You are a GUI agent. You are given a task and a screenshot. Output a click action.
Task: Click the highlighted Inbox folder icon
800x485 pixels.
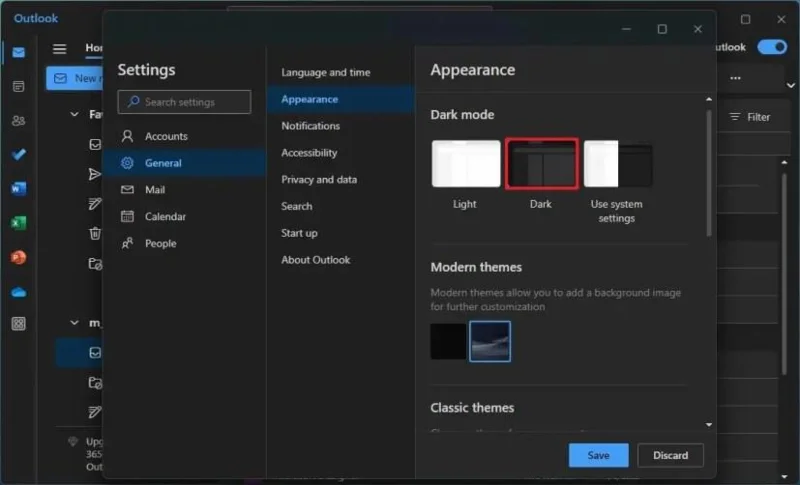[x=95, y=353]
